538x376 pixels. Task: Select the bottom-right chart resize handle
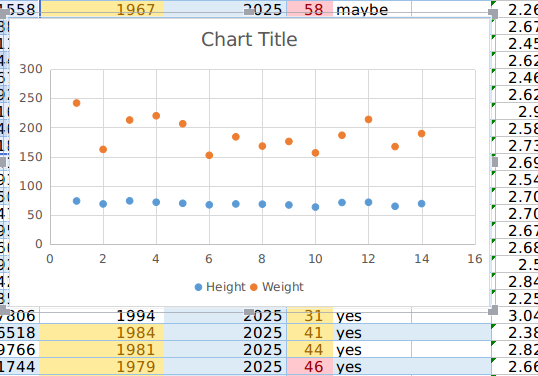pyautogui.click(x=493, y=310)
